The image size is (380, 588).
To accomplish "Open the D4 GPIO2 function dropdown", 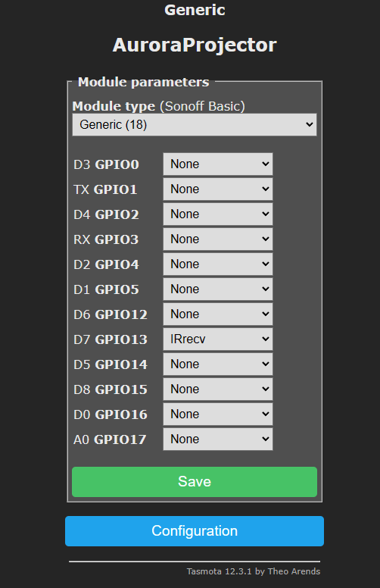I will (218, 214).
